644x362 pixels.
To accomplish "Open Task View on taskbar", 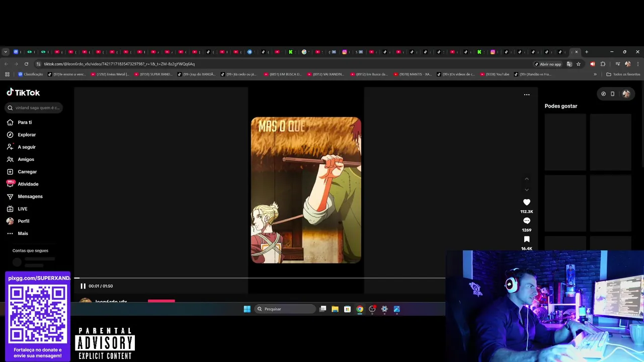I will coord(323,309).
